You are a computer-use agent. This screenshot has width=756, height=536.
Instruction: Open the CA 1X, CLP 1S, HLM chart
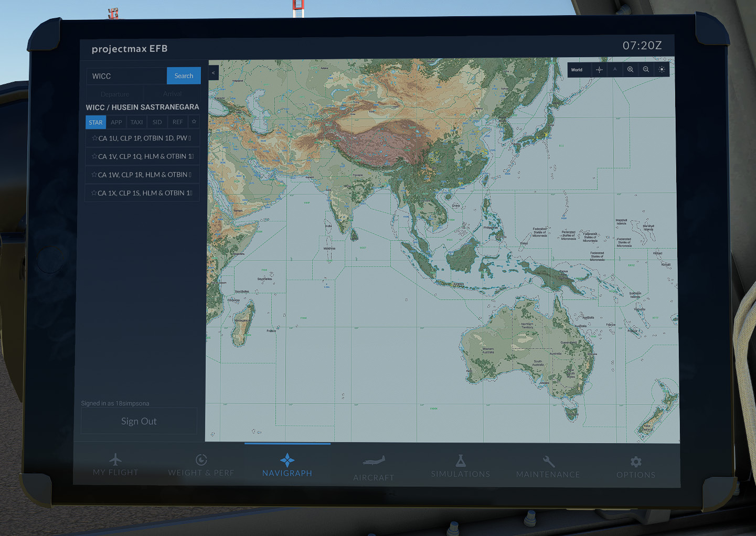(x=142, y=193)
